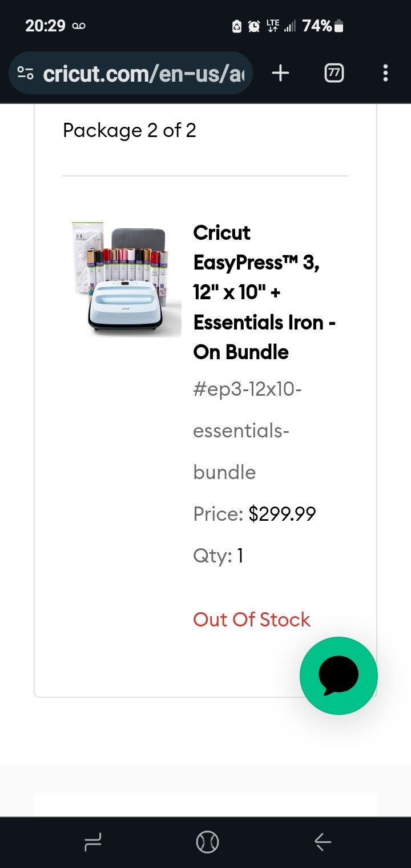411x868 pixels.
Task: Tap the Qty: 1 value
Action: (217, 555)
